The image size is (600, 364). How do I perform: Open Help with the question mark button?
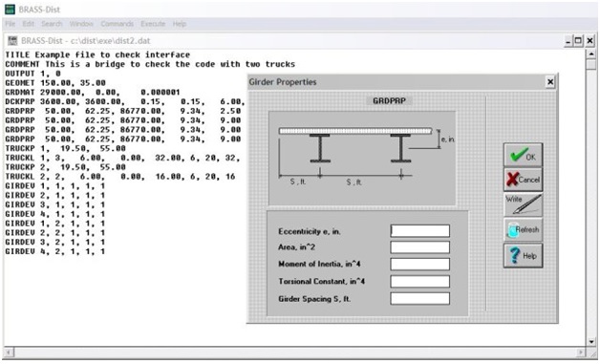click(x=523, y=255)
